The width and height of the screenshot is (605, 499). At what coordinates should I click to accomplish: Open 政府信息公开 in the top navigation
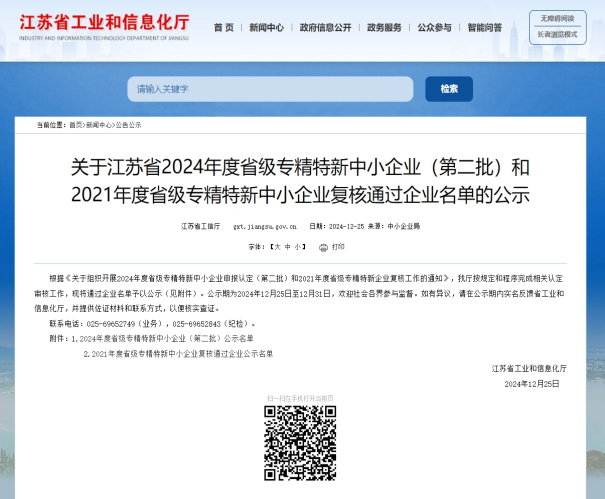pyautogui.click(x=326, y=28)
